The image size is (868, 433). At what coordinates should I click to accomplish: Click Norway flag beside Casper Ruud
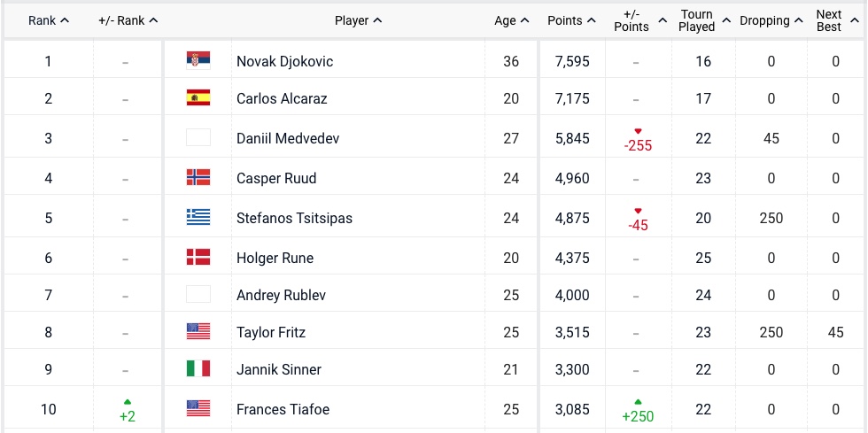(198, 177)
